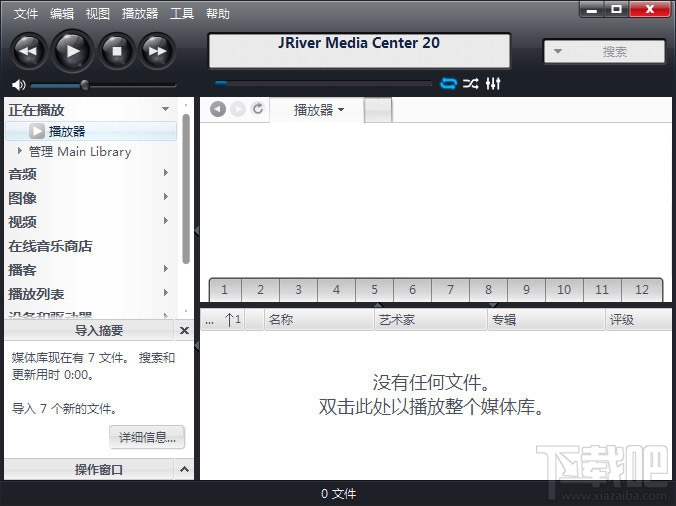
Task: Open the 编辑 menu
Action: (x=62, y=14)
